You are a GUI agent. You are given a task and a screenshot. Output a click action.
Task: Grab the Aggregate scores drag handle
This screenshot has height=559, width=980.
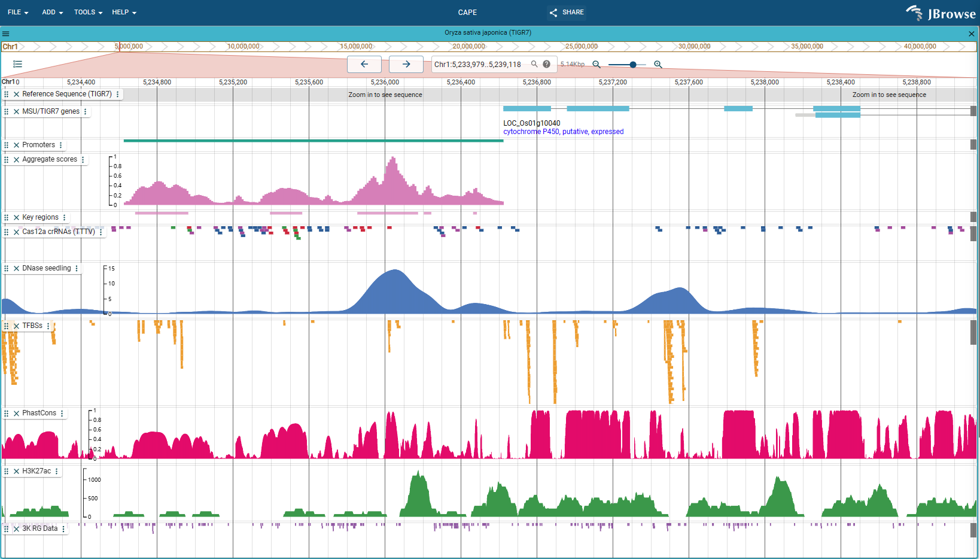click(7, 160)
